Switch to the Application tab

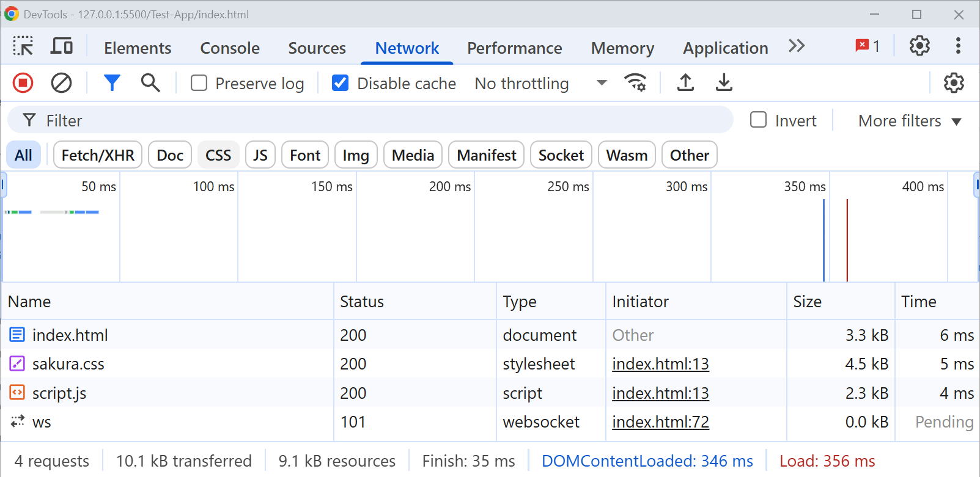(x=726, y=48)
